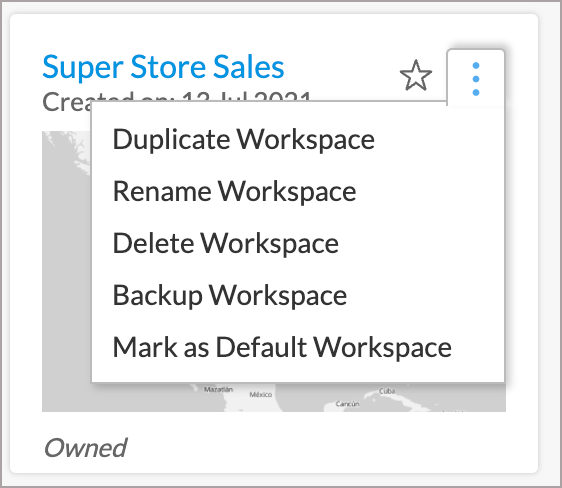The width and height of the screenshot is (562, 488).
Task: Select Rename Workspace option
Action: coord(234,191)
